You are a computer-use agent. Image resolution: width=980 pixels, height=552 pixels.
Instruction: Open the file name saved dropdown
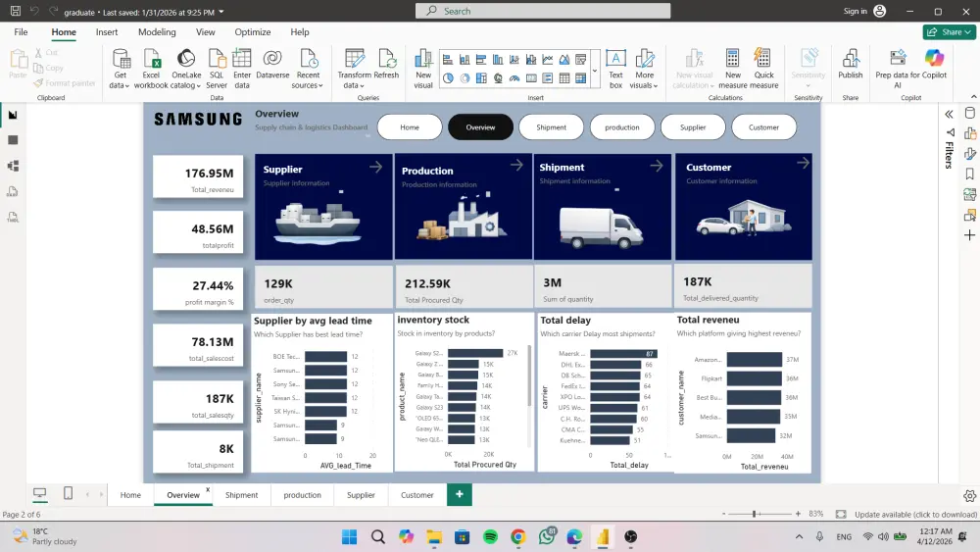click(x=221, y=12)
